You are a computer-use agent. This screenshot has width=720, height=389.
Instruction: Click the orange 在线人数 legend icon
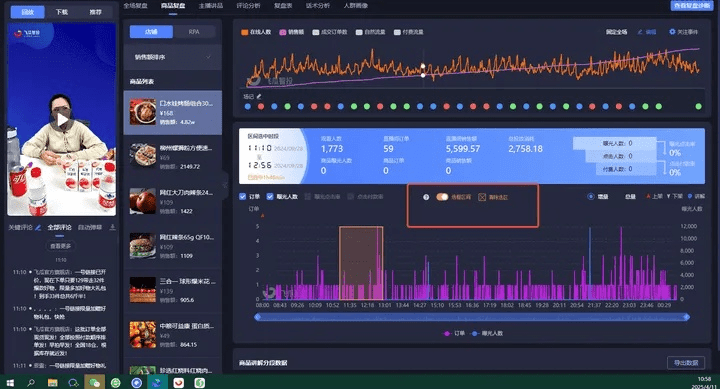[x=245, y=32]
